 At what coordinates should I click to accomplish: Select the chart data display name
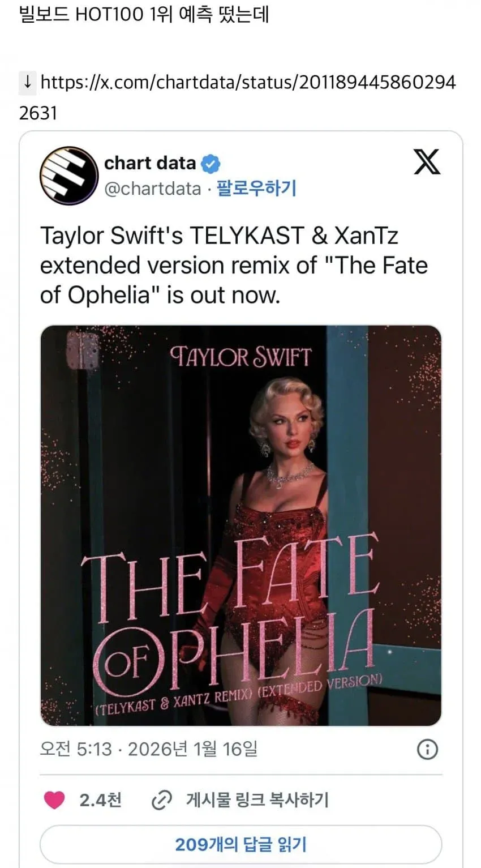point(150,163)
